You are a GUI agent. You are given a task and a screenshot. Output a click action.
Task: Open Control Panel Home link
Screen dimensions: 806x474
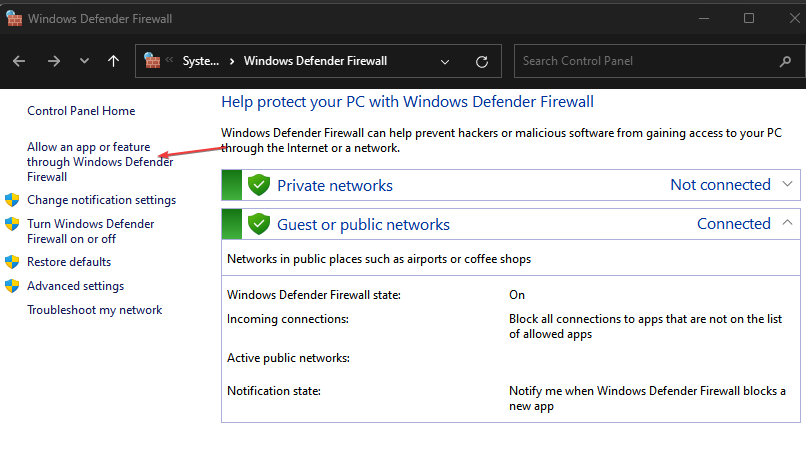[81, 111]
